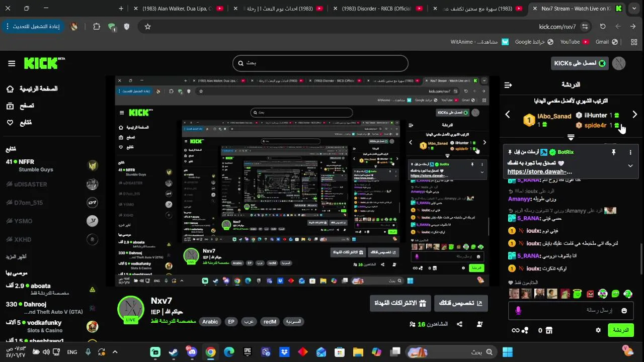Open recommended channel vodkafunky
Screen dimensions: 644x362
point(52,326)
